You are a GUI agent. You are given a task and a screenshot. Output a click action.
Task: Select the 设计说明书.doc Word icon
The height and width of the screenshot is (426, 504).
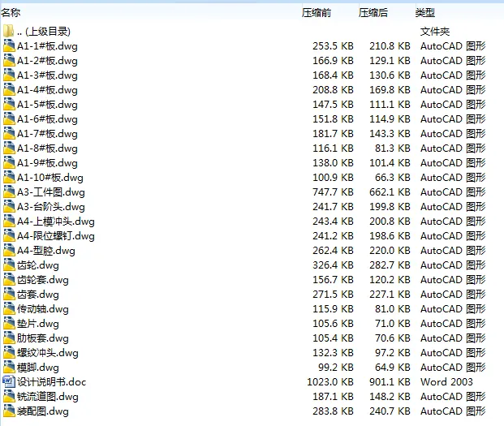[x=9, y=382]
